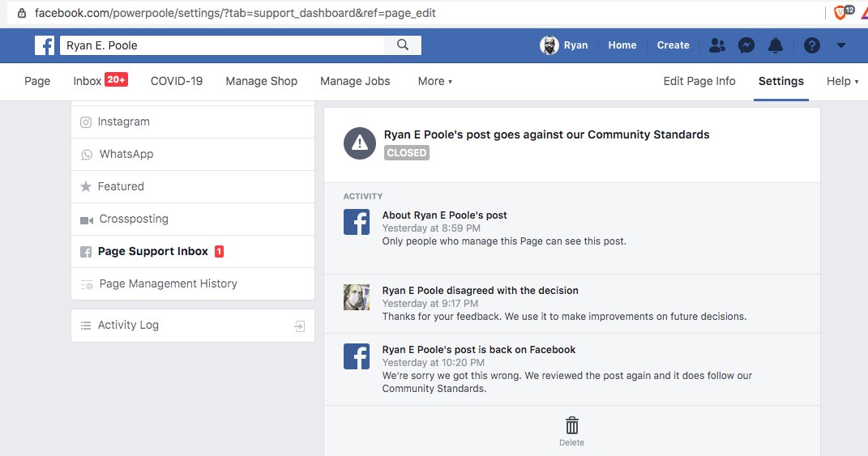The width and height of the screenshot is (868, 456).
Task: Click 'Ryan E Poole disagreed with the decision'
Action: [x=480, y=291]
